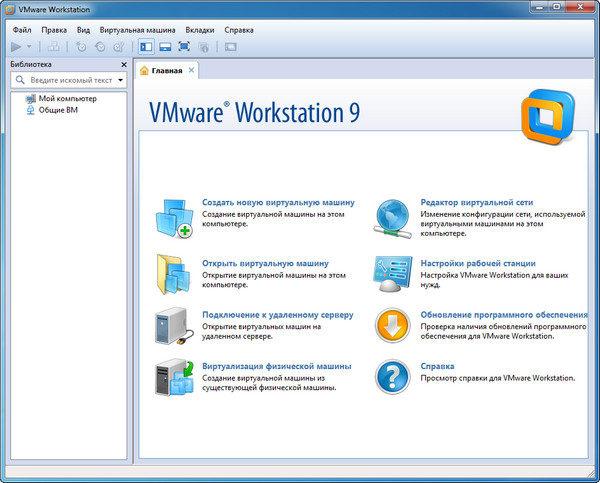Click the Revert to Snapshot toolbar icon
This screenshot has width=600, height=483.
click(x=100, y=47)
